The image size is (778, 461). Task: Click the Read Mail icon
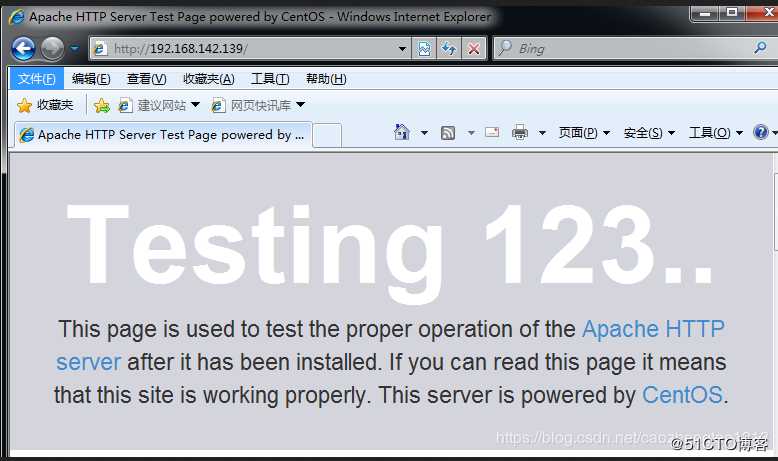pyautogui.click(x=492, y=132)
